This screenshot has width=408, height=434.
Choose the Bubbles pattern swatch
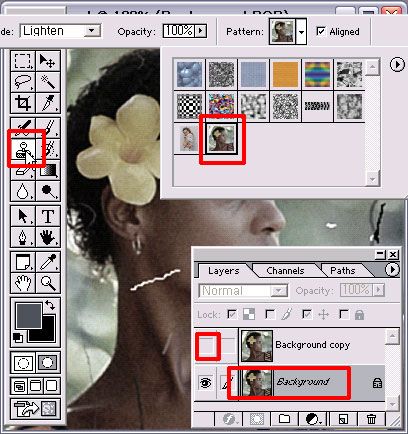(x=189, y=74)
